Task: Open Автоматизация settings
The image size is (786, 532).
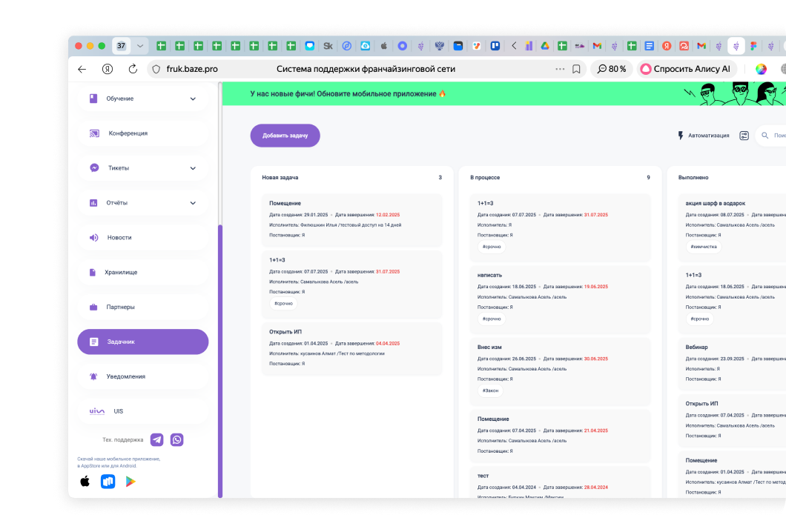Action: (703, 136)
